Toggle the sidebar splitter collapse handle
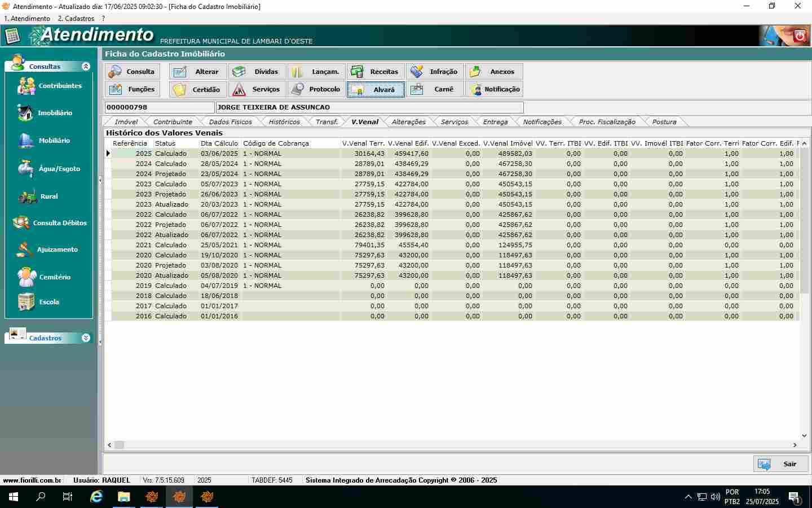Image resolution: width=812 pixels, height=508 pixels. coord(100,181)
